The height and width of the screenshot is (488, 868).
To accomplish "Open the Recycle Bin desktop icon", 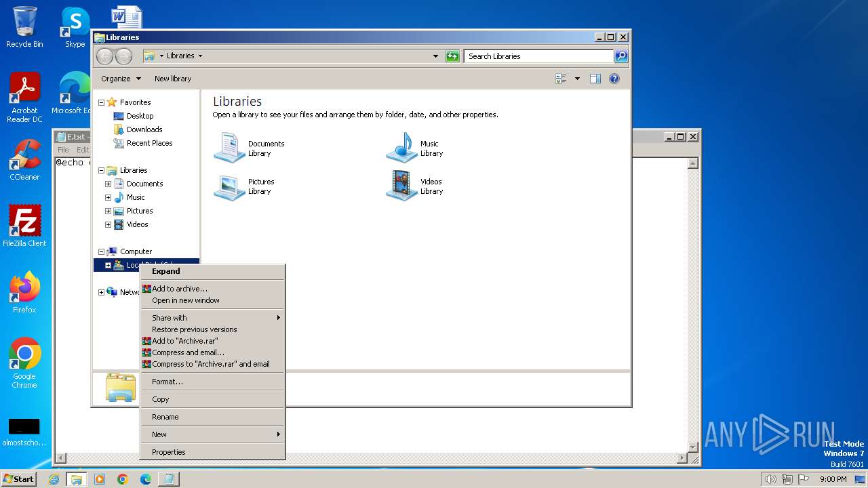I will (x=24, y=27).
